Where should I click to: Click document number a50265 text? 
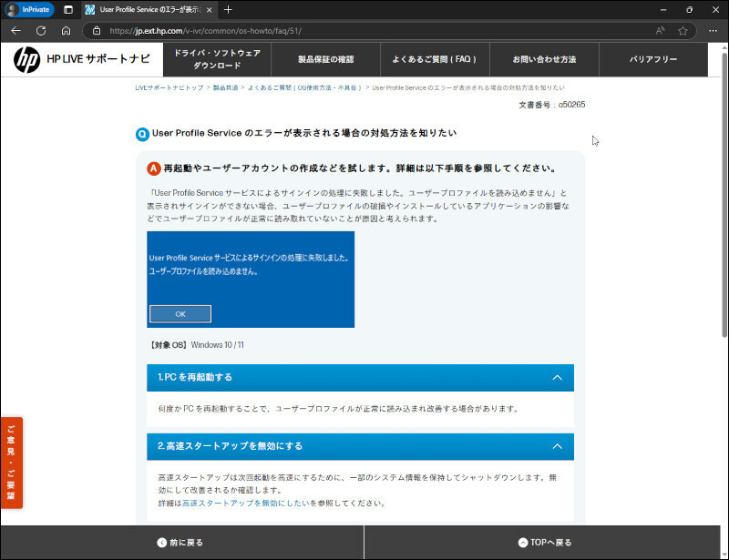[x=552, y=105]
